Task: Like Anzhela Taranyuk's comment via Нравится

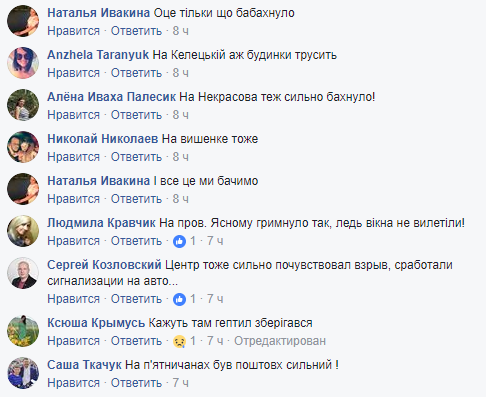Action: click(74, 73)
